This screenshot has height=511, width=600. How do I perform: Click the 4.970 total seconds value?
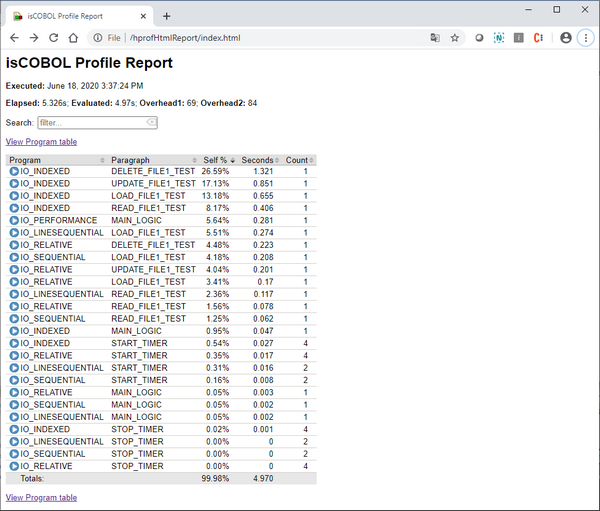coord(263,478)
